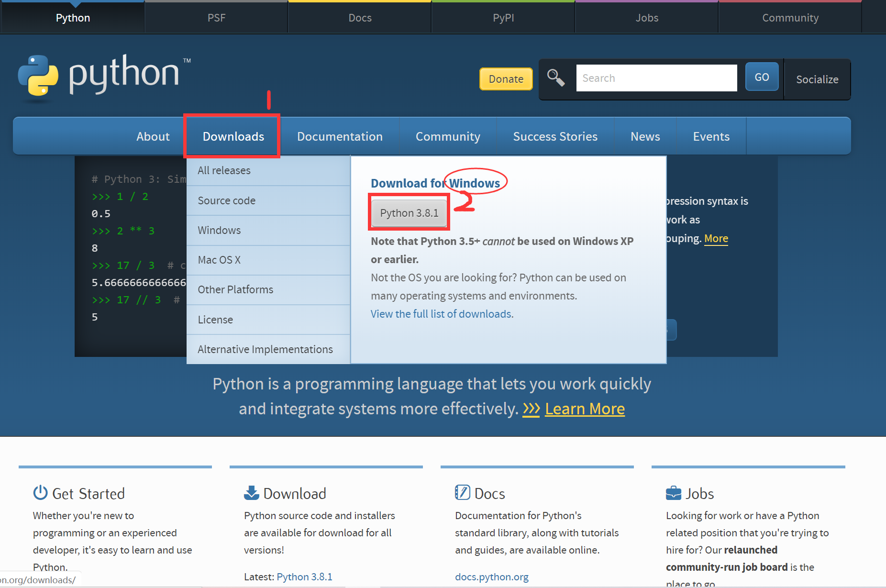This screenshot has width=886, height=588.
Task: Click inside the Search field
Action: pyautogui.click(x=656, y=78)
